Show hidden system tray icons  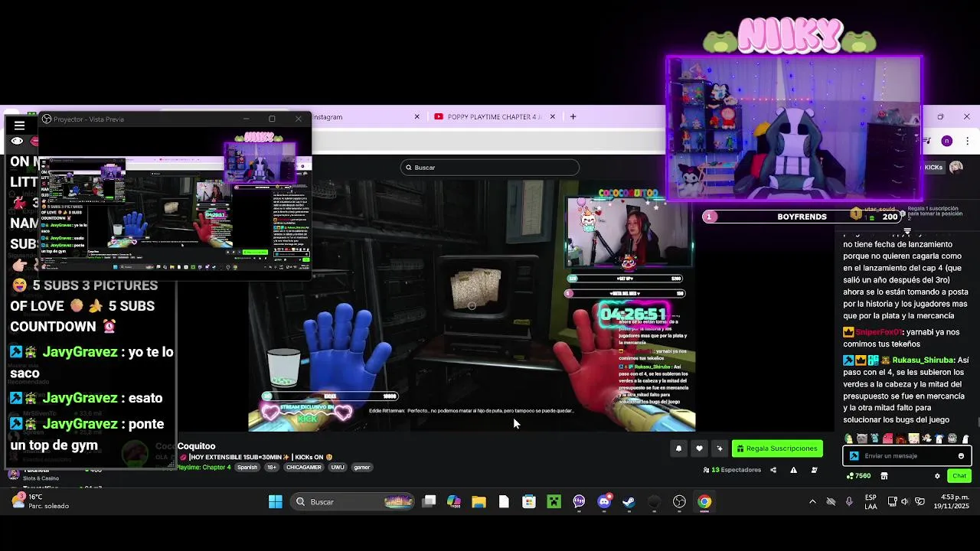click(812, 502)
